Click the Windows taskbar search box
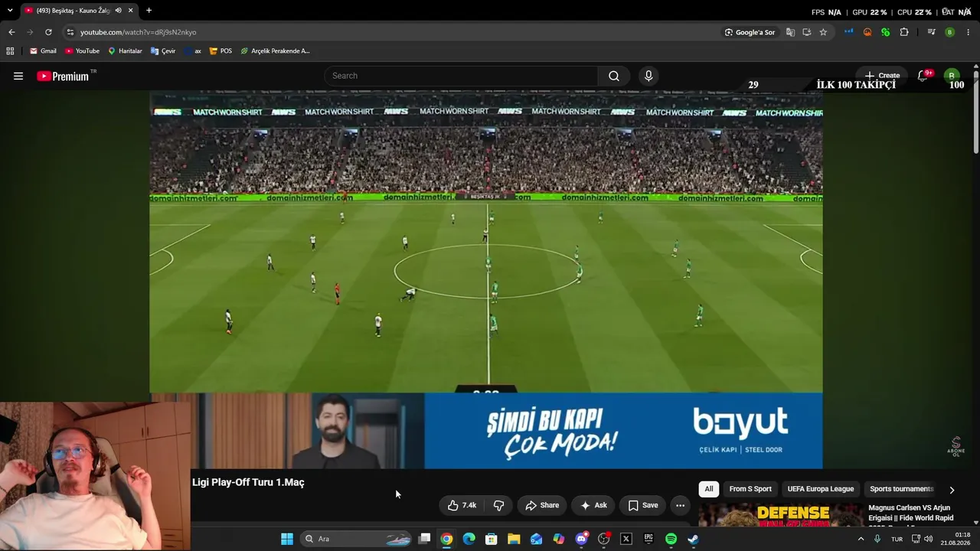 coord(357,539)
